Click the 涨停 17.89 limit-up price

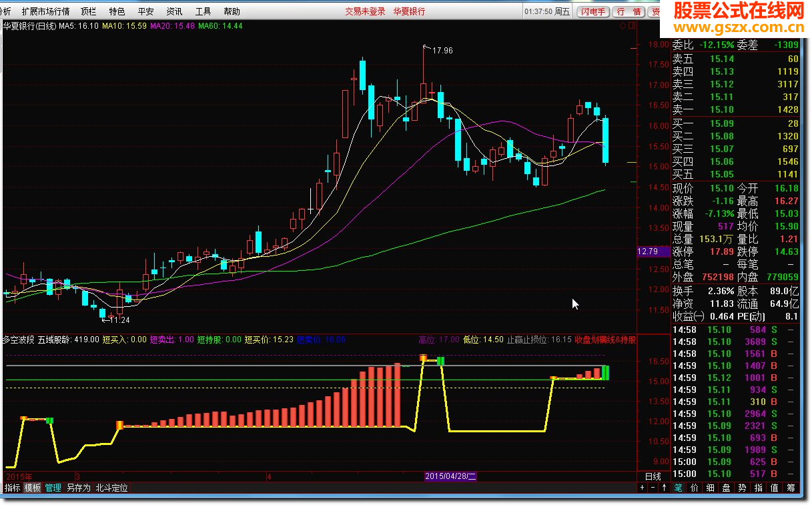tap(703, 251)
